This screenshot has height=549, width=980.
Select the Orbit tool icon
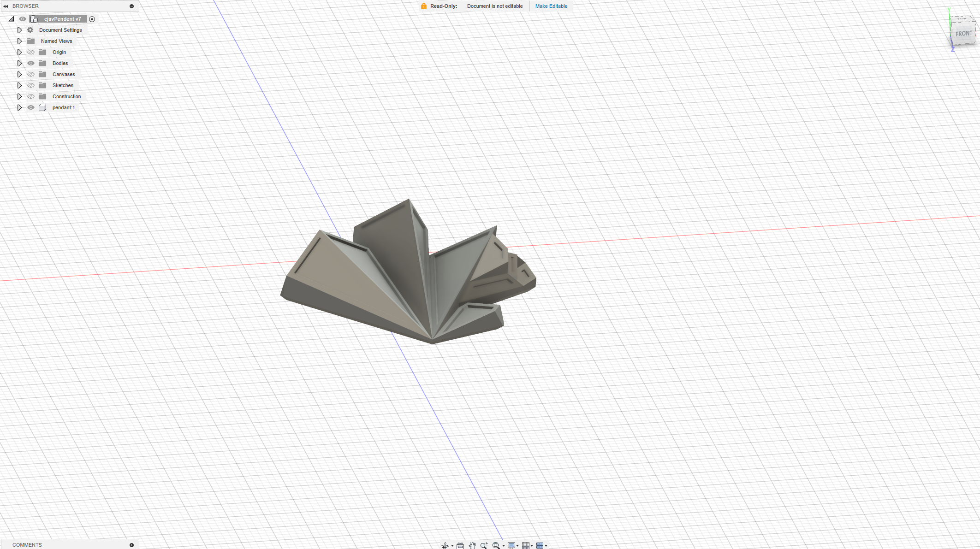pyautogui.click(x=445, y=545)
